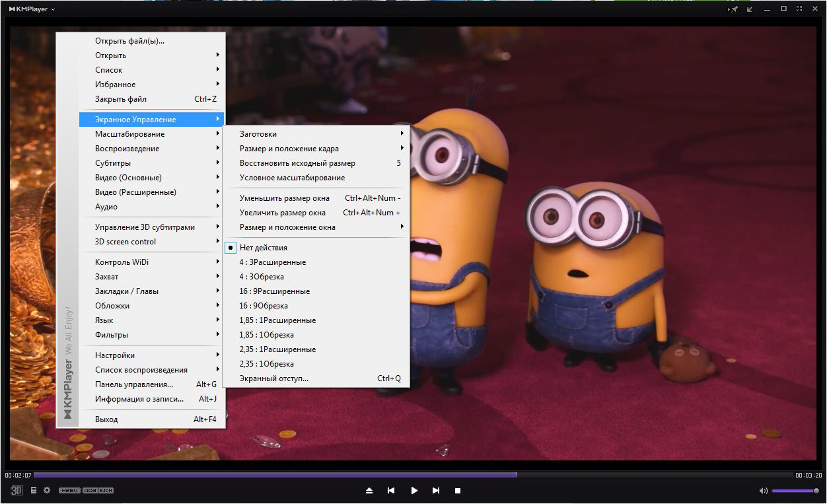Switch to fullscreen with the corner-brackets icon

[x=799, y=9]
